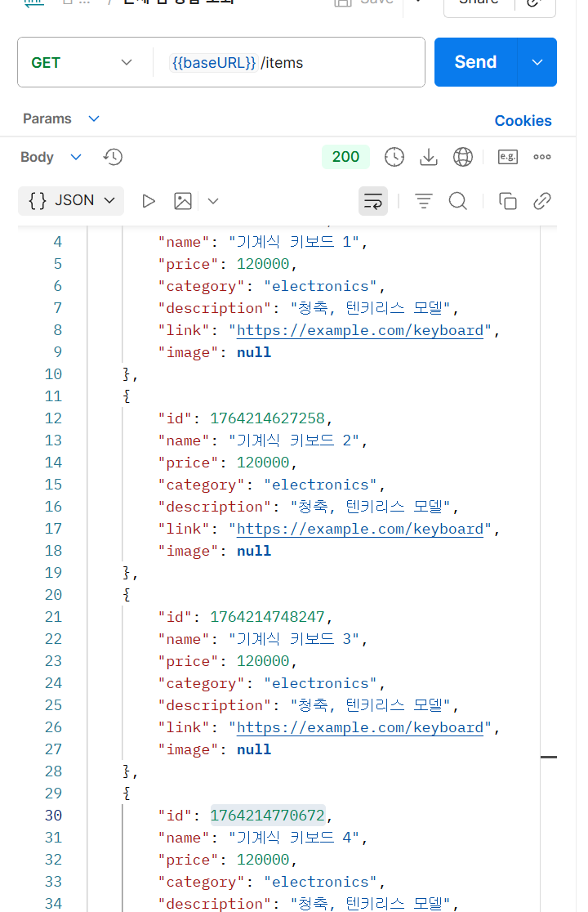Click line number 30

[x=53, y=816]
